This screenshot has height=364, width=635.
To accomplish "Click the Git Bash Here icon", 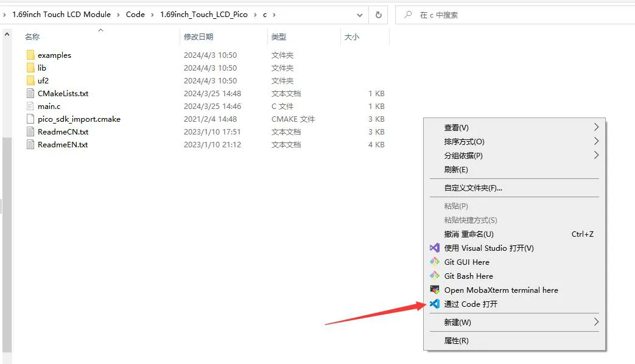I will pyautogui.click(x=435, y=276).
